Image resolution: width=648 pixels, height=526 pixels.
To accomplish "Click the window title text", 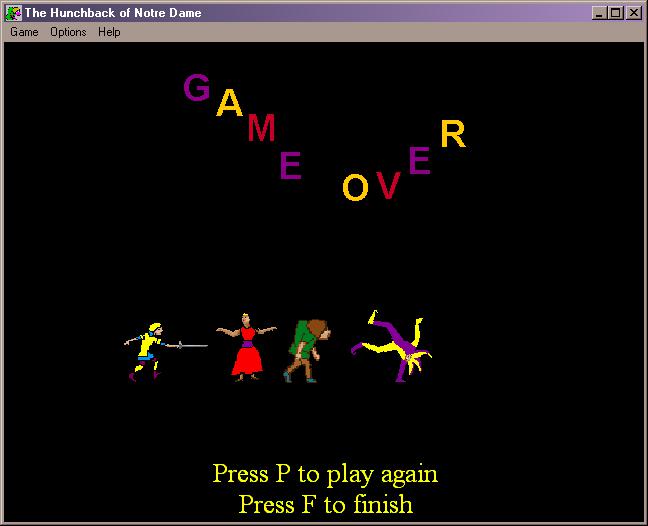I will tap(113, 13).
